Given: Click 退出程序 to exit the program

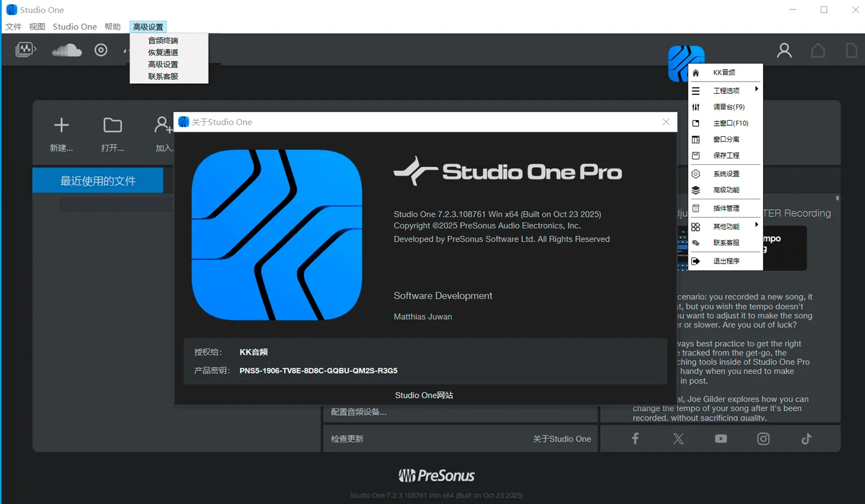Looking at the screenshot, I should tap(726, 261).
